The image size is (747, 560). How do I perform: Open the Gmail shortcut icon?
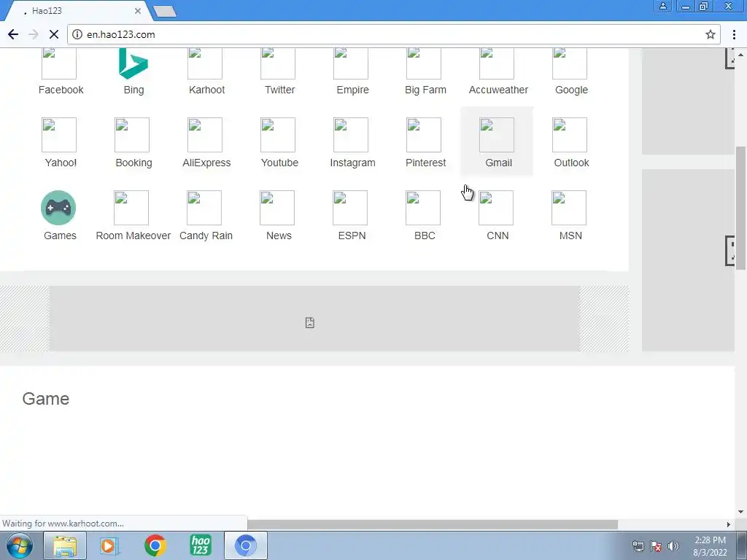(x=496, y=135)
